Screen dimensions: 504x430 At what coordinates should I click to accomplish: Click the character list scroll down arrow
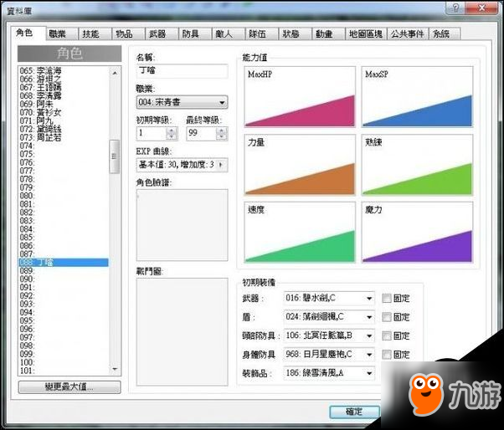click(x=115, y=369)
